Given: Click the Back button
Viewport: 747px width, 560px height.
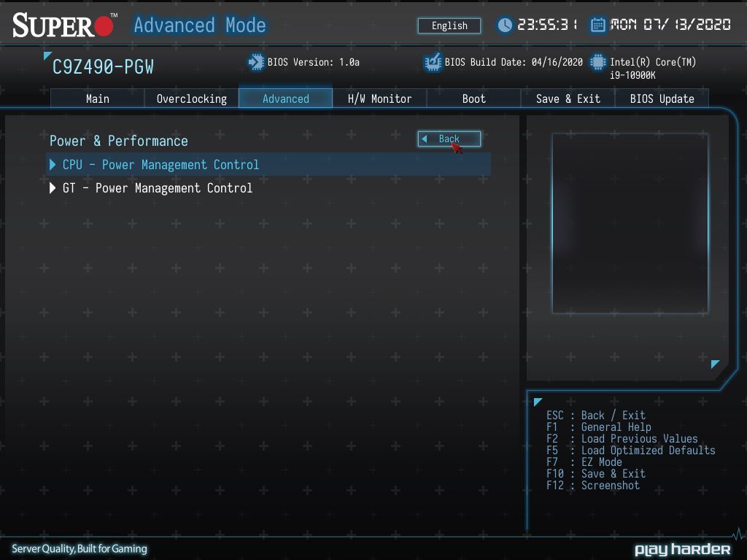Looking at the screenshot, I should pos(449,139).
